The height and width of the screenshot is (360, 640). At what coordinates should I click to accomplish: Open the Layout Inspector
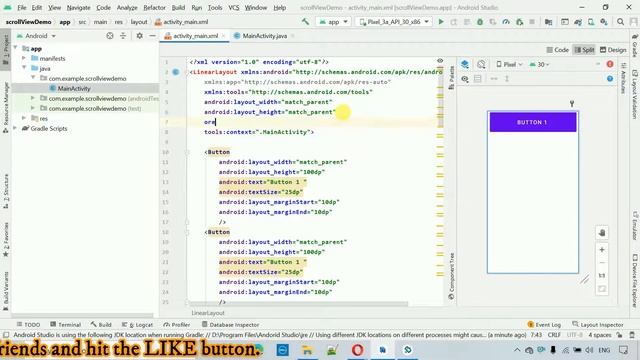click(598, 324)
